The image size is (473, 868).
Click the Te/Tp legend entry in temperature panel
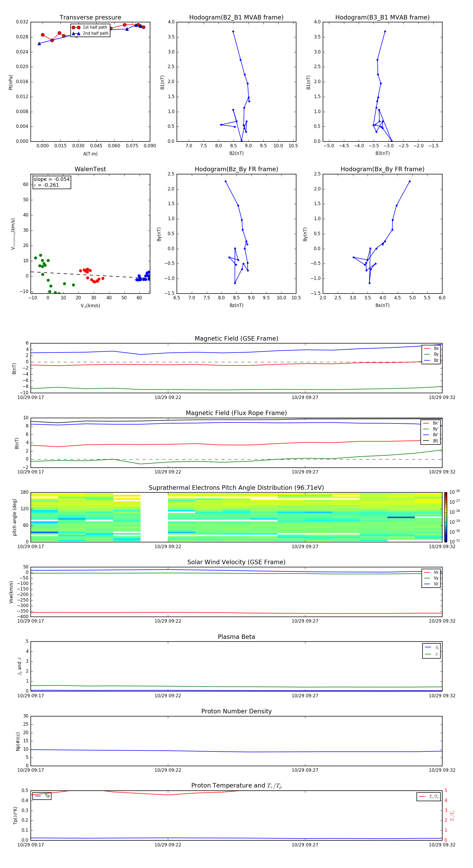429,797
